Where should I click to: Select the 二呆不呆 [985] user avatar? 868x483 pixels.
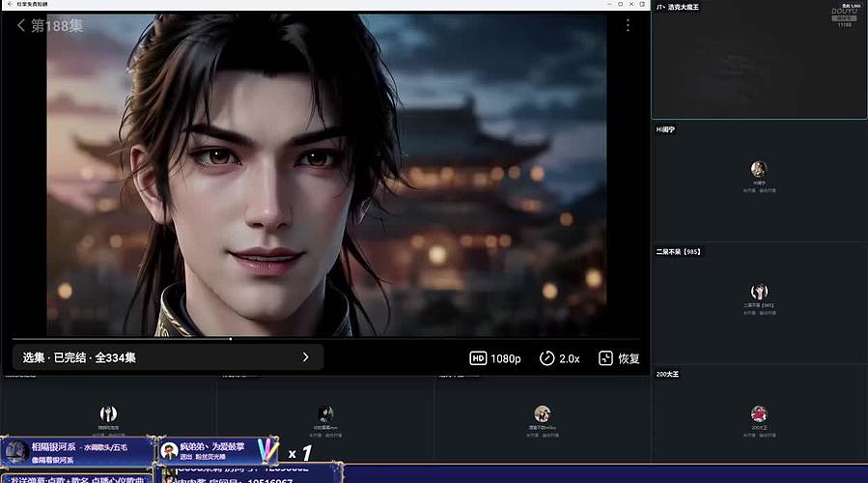(759, 292)
